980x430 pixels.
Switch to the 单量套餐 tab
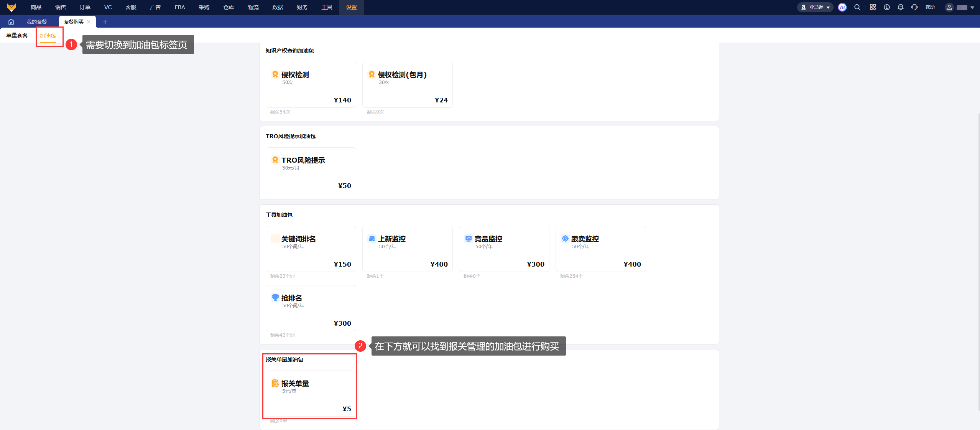(17, 35)
